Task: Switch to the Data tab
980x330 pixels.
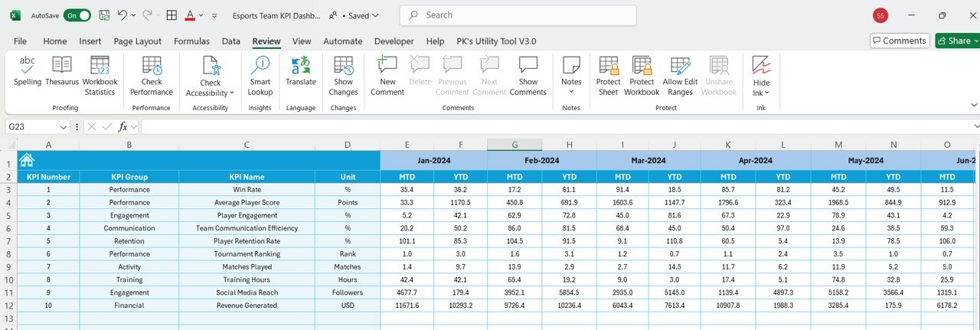Action: tap(231, 41)
